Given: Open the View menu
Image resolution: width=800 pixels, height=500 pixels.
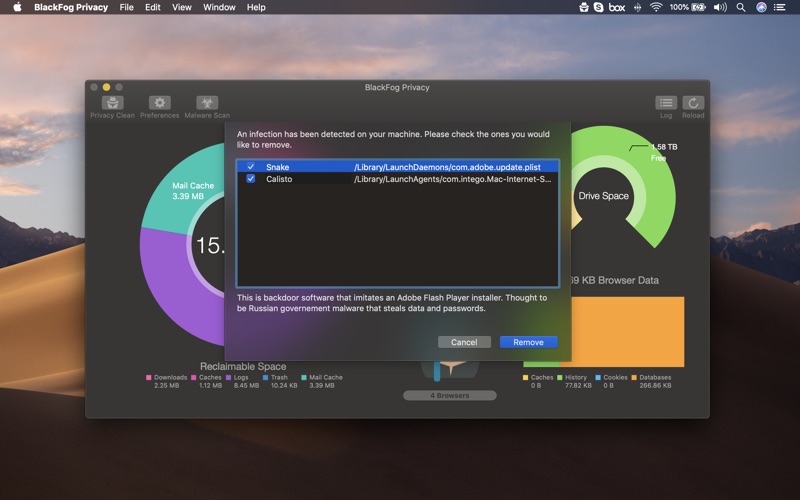Looking at the screenshot, I should (x=182, y=7).
